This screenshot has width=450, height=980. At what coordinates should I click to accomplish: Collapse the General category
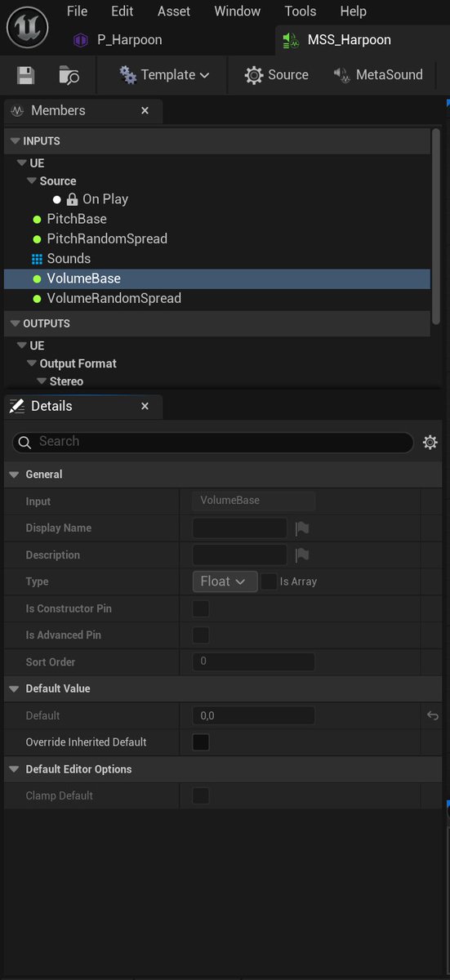coord(14,474)
